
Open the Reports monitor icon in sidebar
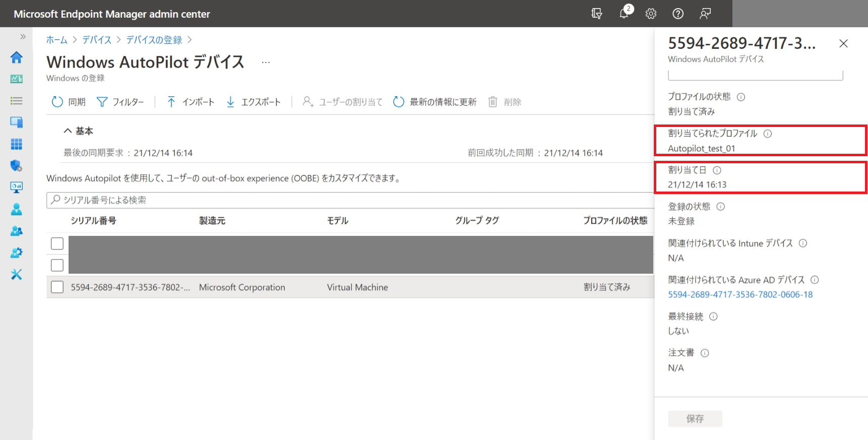16,187
